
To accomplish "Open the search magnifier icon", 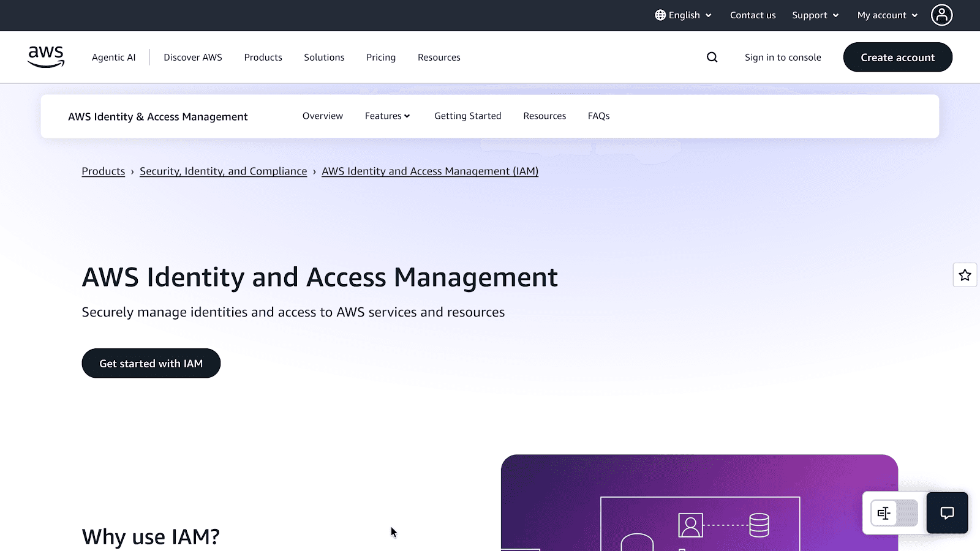I will [x=712, y=57].
